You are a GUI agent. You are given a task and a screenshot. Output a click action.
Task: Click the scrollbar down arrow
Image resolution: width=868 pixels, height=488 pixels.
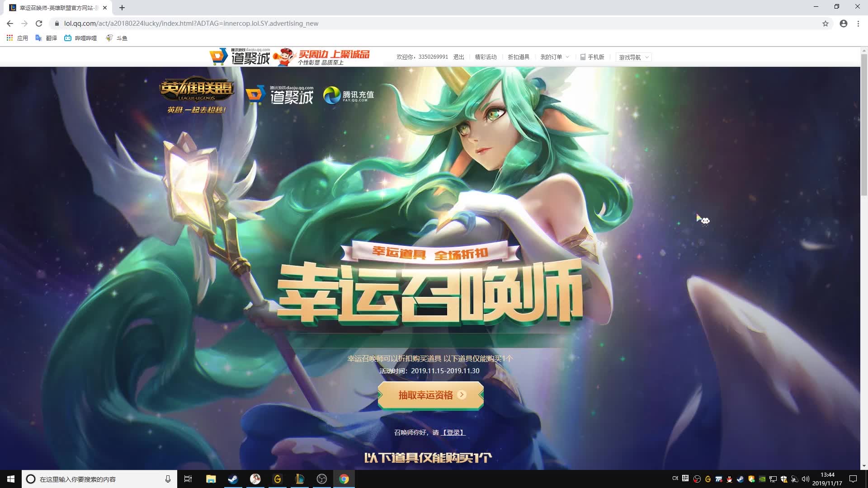864,466
